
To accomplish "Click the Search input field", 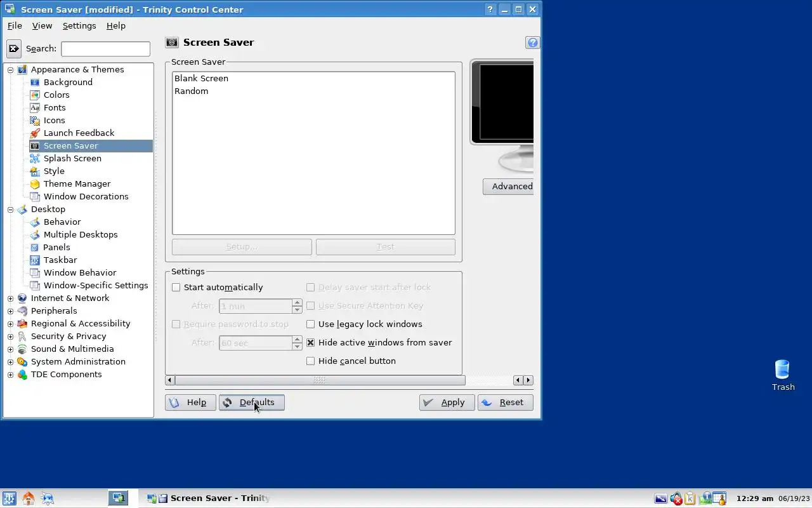I will (x=105, y=48).
